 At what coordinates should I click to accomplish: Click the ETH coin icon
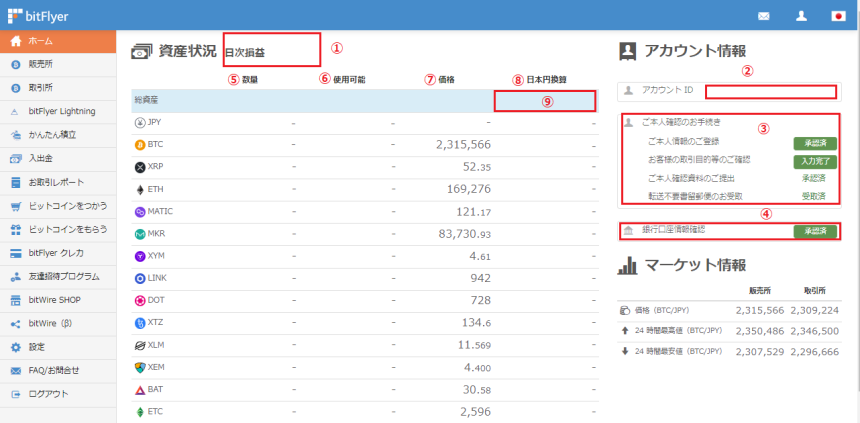click(x=140, y=190)
